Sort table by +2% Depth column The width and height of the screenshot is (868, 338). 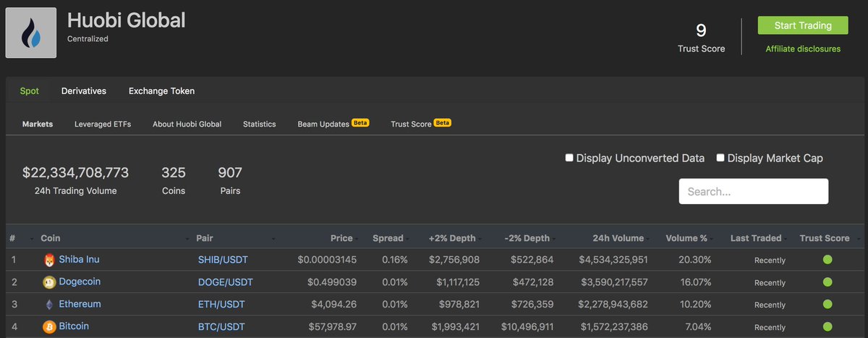coord(452,238)
